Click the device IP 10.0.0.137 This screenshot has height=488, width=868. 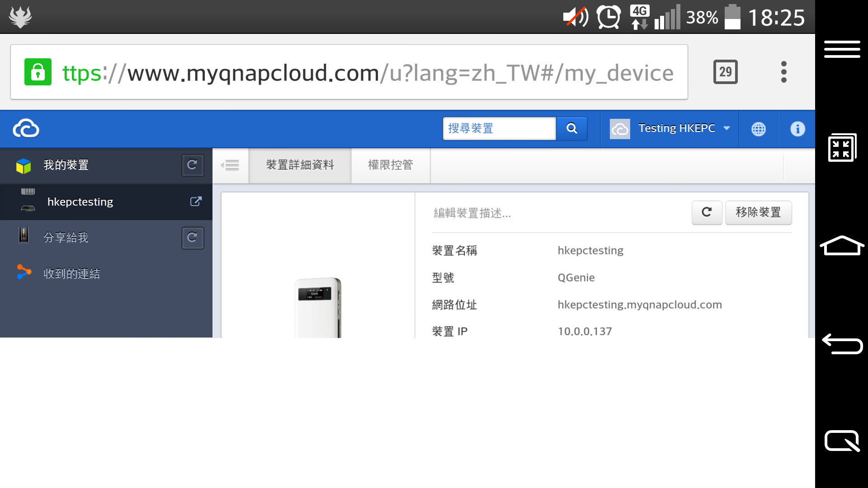[585, 331]
